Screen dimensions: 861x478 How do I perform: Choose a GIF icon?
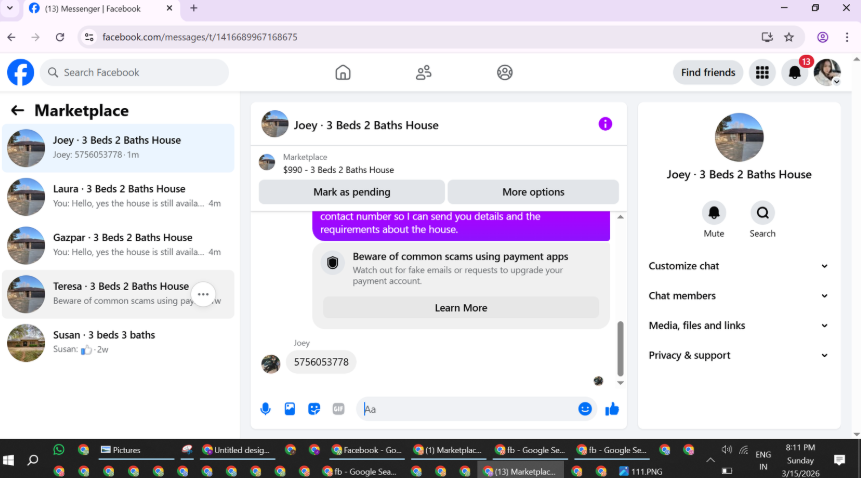(338, 409)
